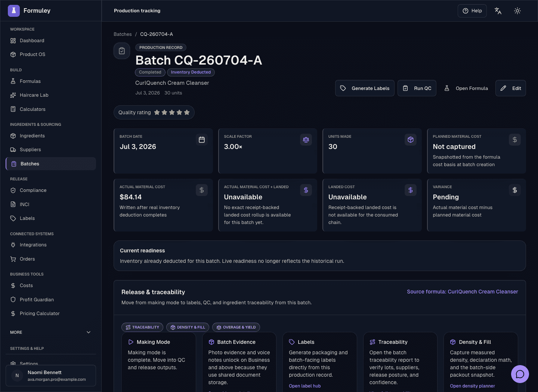Click the $84.14 actual material cost value
The width and height of the screenshot is (538, 392).
coord(131,197)
